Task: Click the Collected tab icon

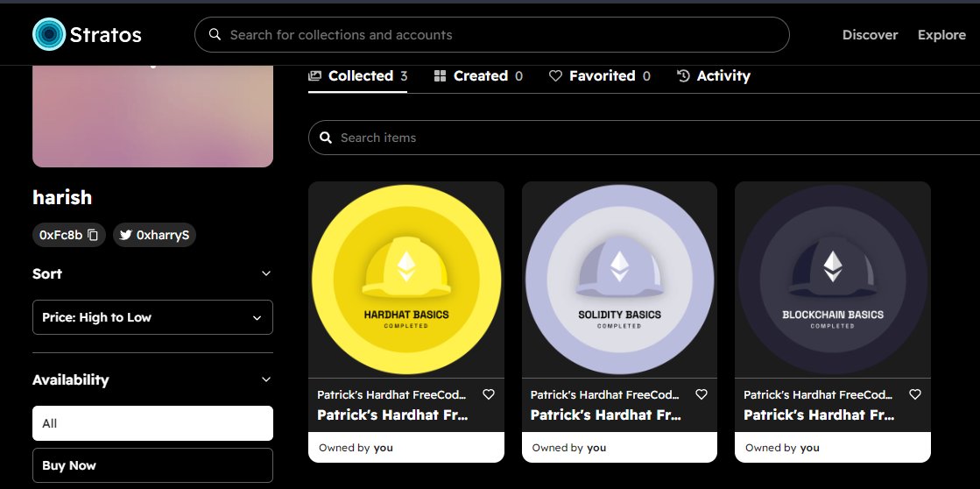Action: pos(315,75)
